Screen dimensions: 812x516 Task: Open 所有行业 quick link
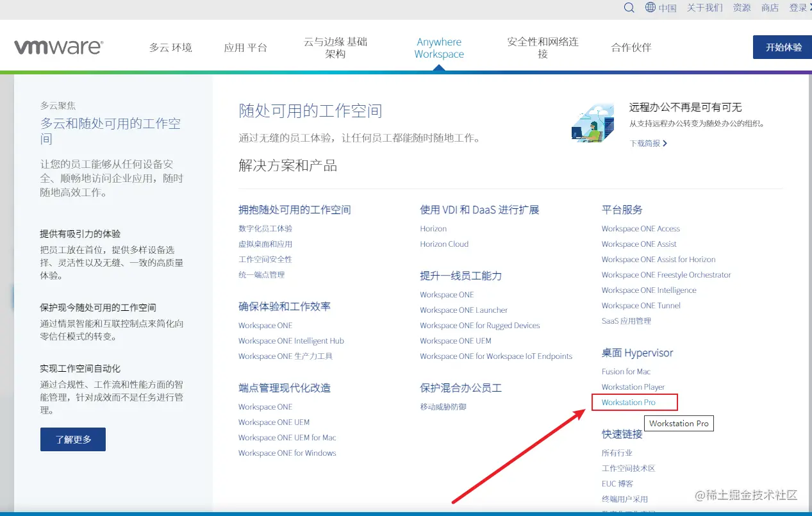click(617, 453)
